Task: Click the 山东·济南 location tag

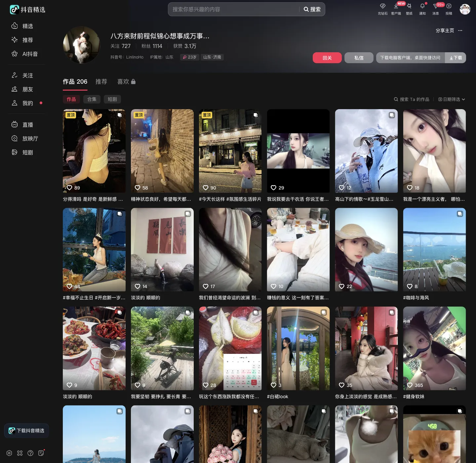Action: (212, 57)
